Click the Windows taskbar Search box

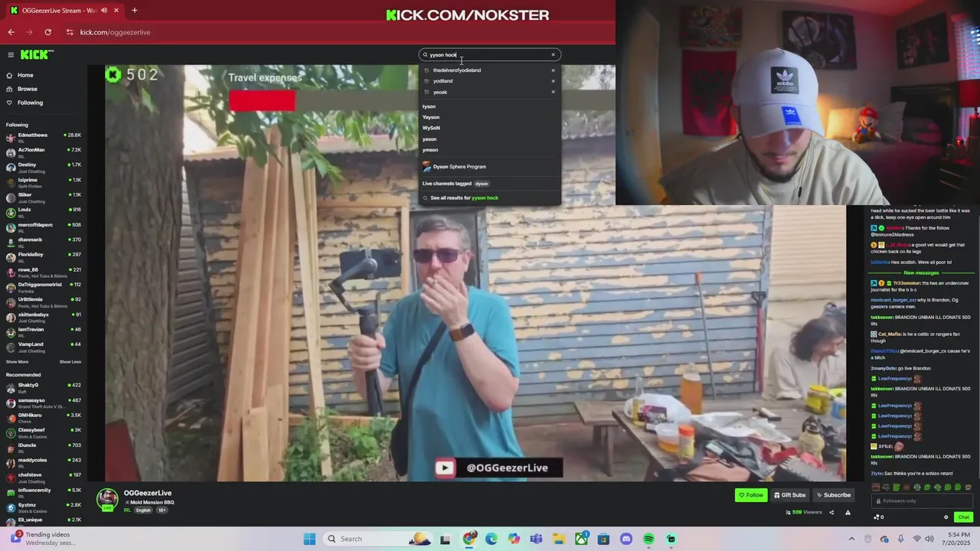point(378,539)
